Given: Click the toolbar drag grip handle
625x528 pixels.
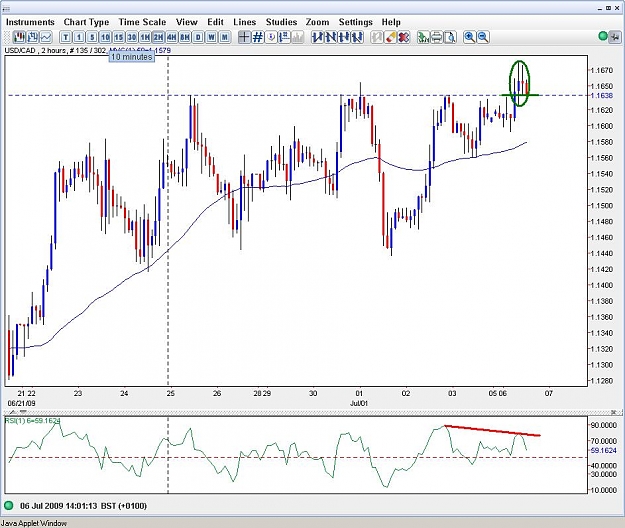Looking at the screenshot, I should (7, 37).
